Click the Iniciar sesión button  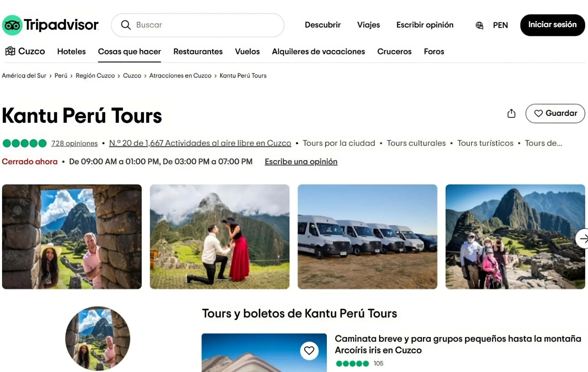552,25
